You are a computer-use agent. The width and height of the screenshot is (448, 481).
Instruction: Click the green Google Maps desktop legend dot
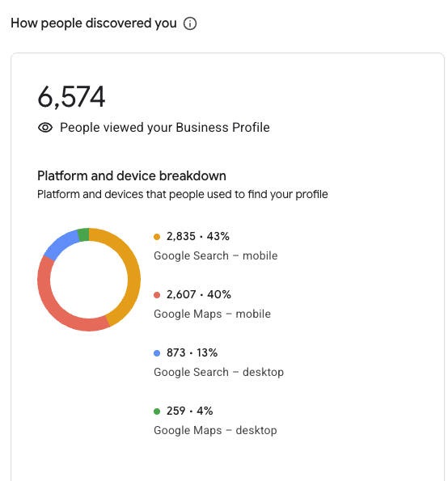[157, 411]
